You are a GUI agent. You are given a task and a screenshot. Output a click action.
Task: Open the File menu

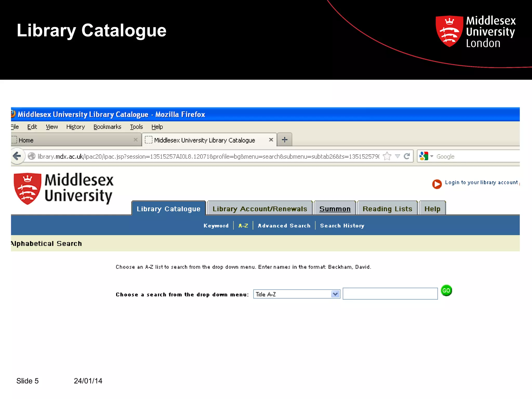[x=15, y=127]
